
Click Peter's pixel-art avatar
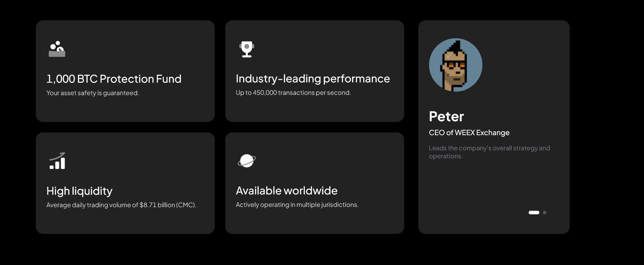455,65
